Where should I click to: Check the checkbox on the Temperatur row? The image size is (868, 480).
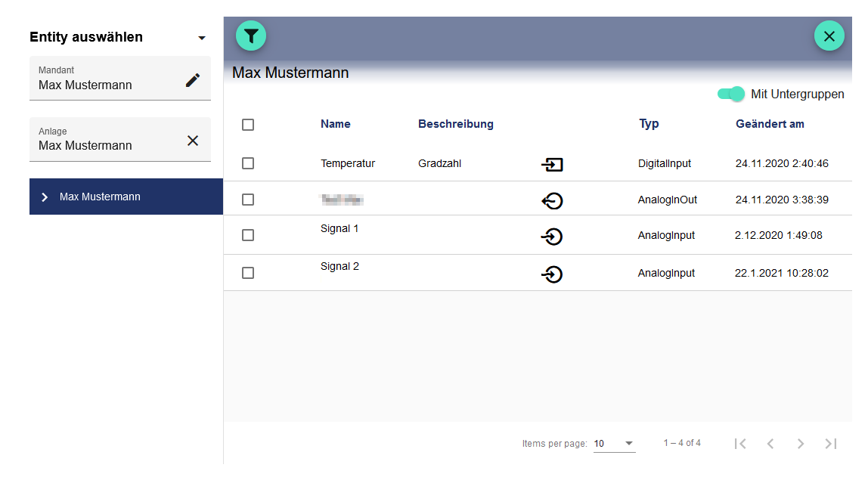248,163
